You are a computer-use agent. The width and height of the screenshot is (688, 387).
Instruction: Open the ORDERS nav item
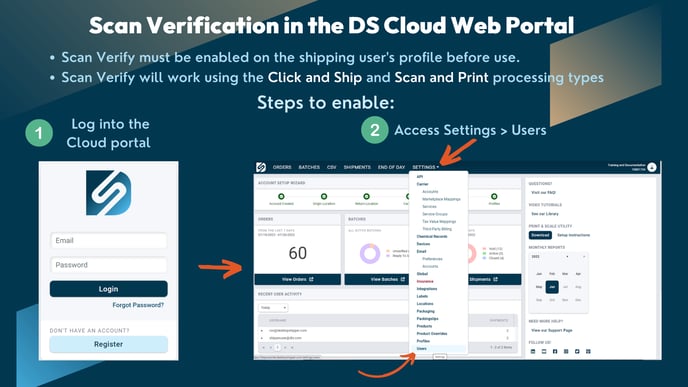tap(282, 167)
